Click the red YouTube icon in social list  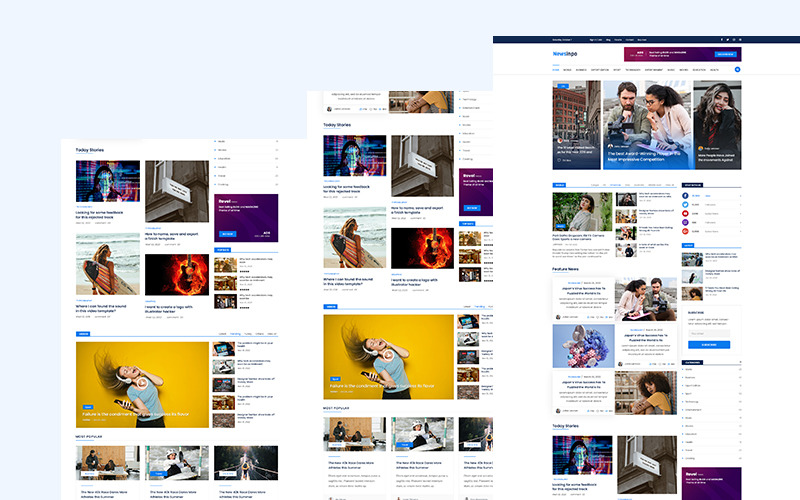(686, 214)
